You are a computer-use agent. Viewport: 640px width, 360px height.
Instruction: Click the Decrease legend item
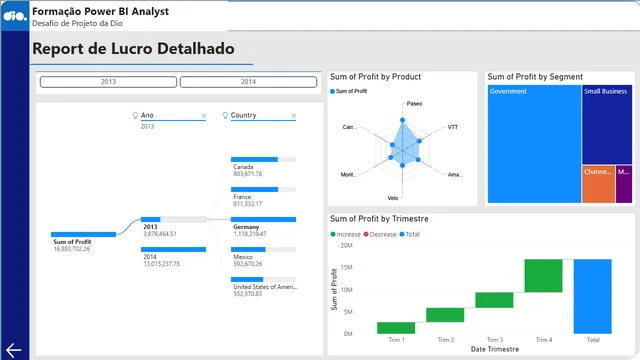(x=380, y=234)
